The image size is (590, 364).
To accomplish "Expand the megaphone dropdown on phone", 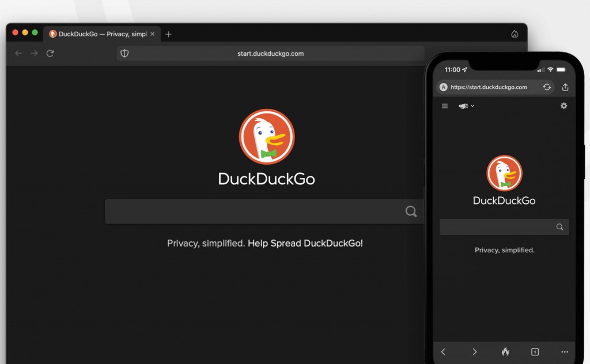I will point(466,106).
